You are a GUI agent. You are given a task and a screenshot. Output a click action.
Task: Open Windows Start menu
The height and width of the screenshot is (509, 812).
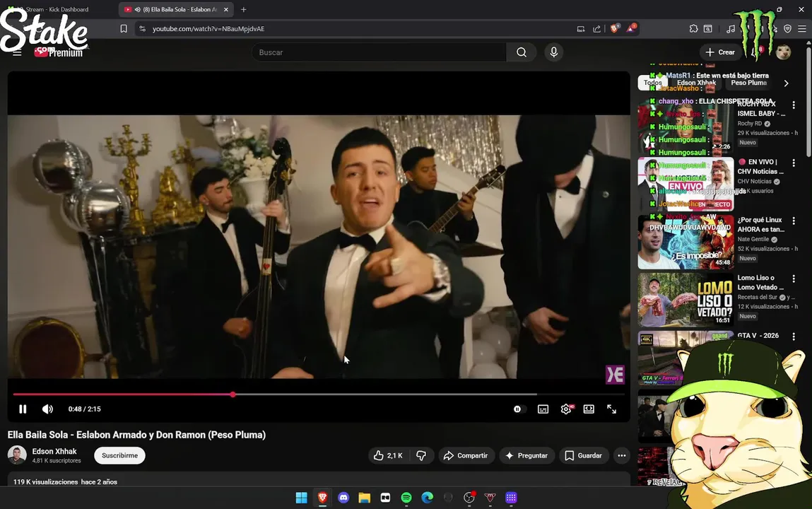click(301, 498)
